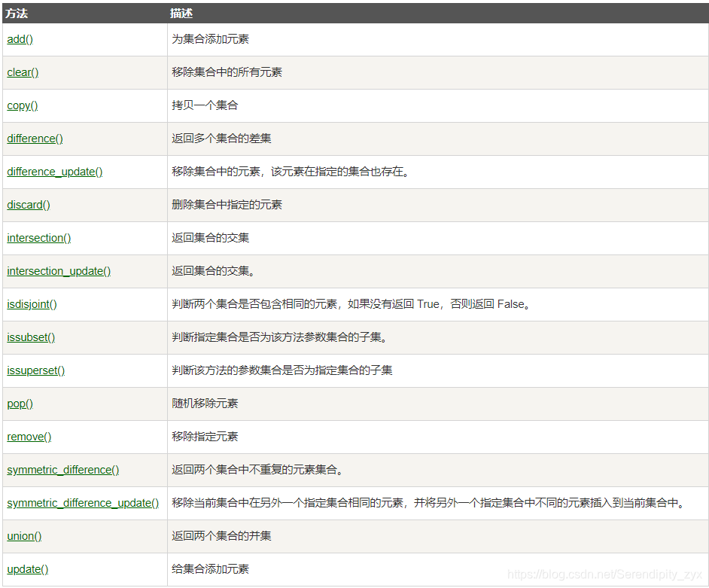Select the symmetric_difference_update description text
Image resolution: width=709 pixels, height=588 pixels.
tap(429, 503)
